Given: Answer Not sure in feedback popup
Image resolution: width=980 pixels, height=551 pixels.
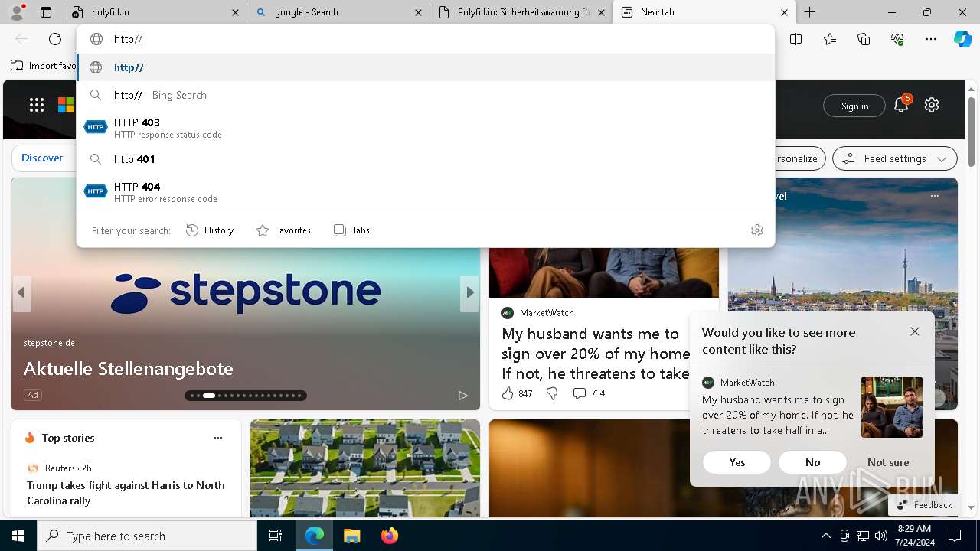Looking at the screenshot, I should (888, 462).
